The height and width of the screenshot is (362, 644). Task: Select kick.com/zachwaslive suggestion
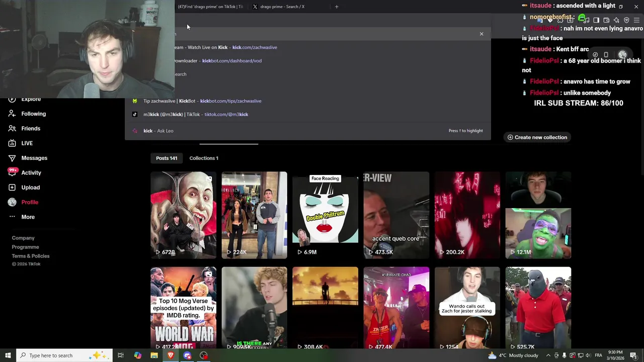click(x=308, y=47)
